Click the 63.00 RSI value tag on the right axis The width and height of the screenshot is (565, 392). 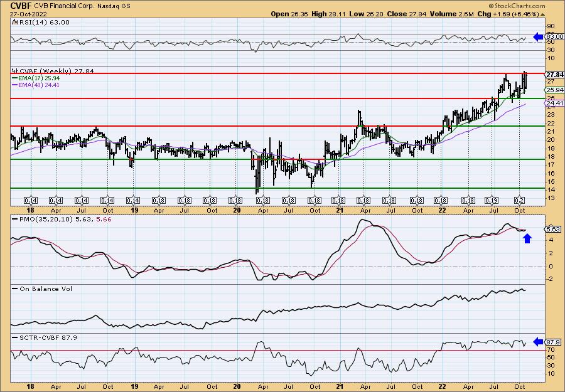pos(554,36)
